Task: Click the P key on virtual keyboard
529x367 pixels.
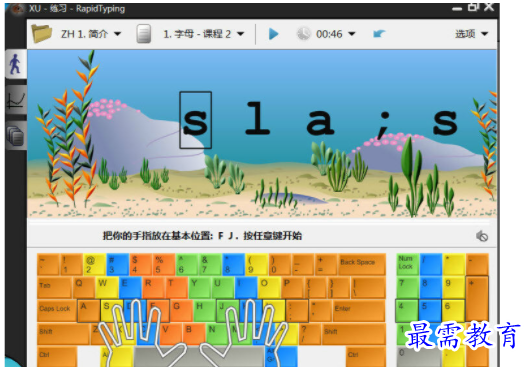Action: click(x=292, y=287)
